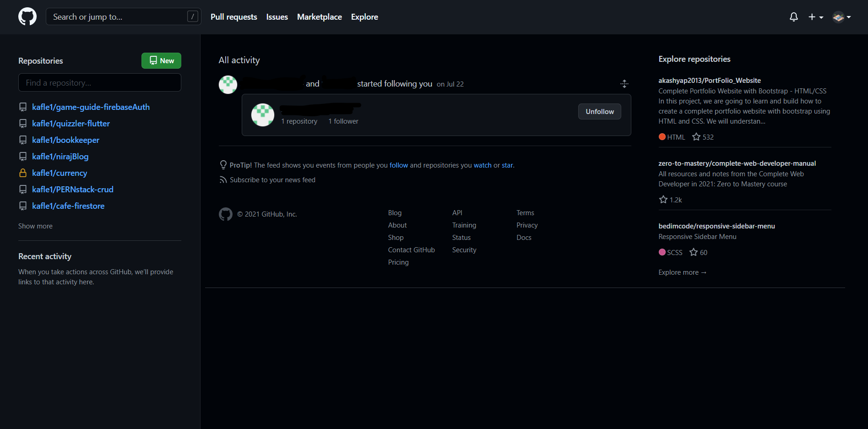
Task: Focus the Search or jump to field
Action: [x=124, y=16]
